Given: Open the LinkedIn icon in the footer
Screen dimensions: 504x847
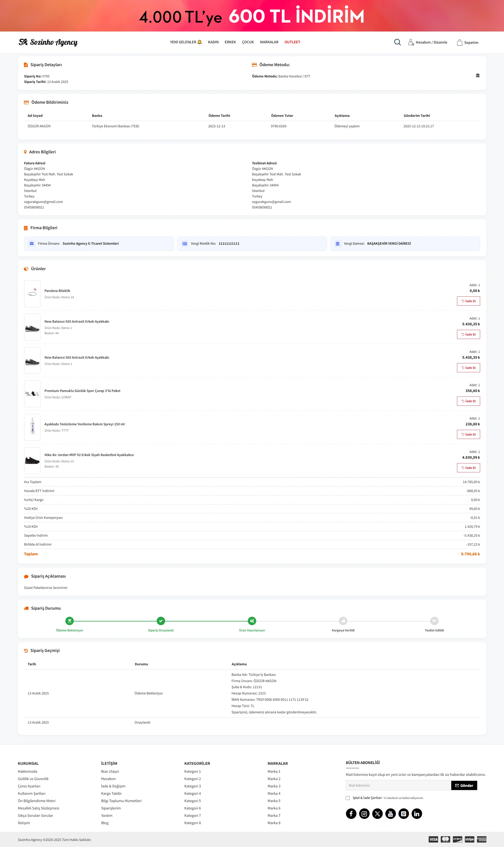Looking at the screenshot, I should click(416, 813).
